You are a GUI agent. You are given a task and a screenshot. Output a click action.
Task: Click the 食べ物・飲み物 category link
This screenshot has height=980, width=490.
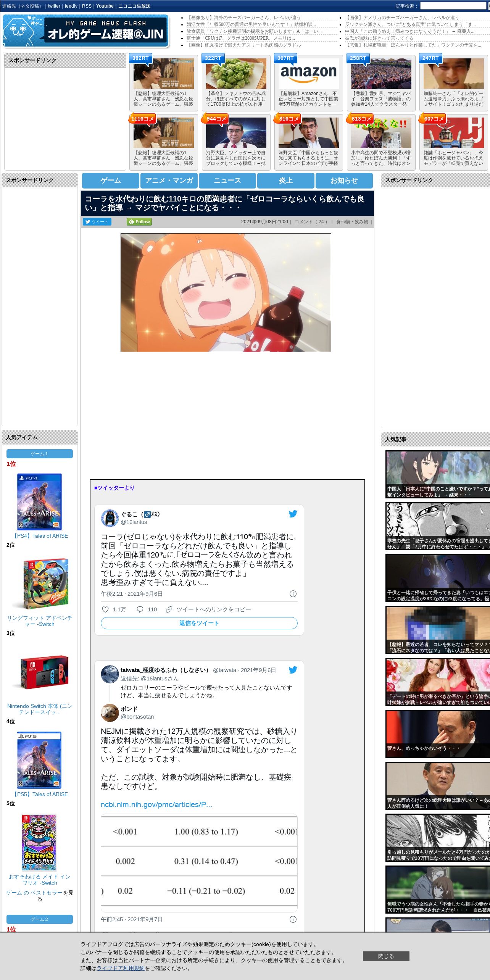[x=352, y=222]
